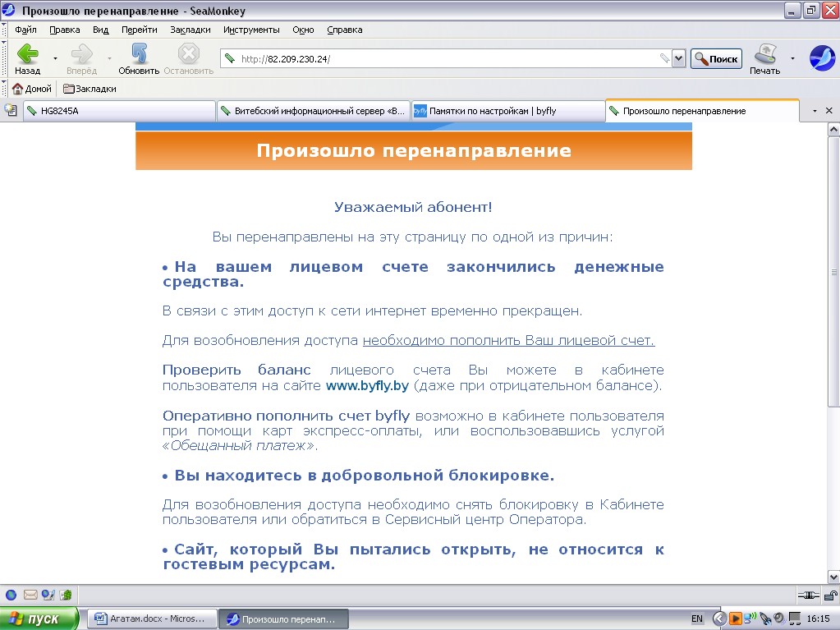Switch to the HG8245A tab
840x630 pixels.
pos(119,111)
